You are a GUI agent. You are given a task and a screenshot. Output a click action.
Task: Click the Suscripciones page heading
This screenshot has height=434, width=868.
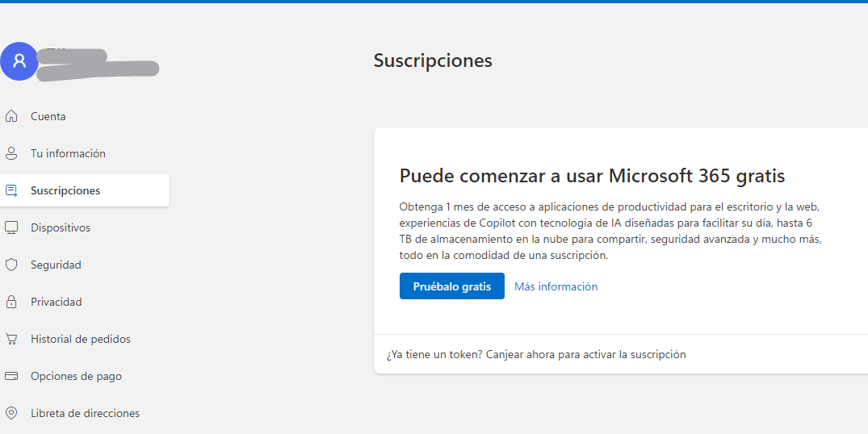(x=433, y=61)
